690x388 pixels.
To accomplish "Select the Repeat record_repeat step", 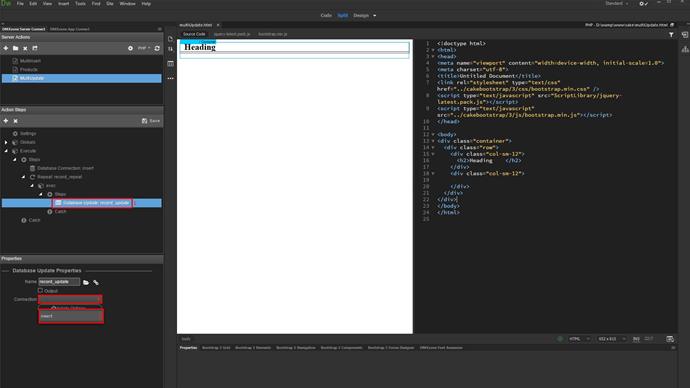I will point(59,177).
